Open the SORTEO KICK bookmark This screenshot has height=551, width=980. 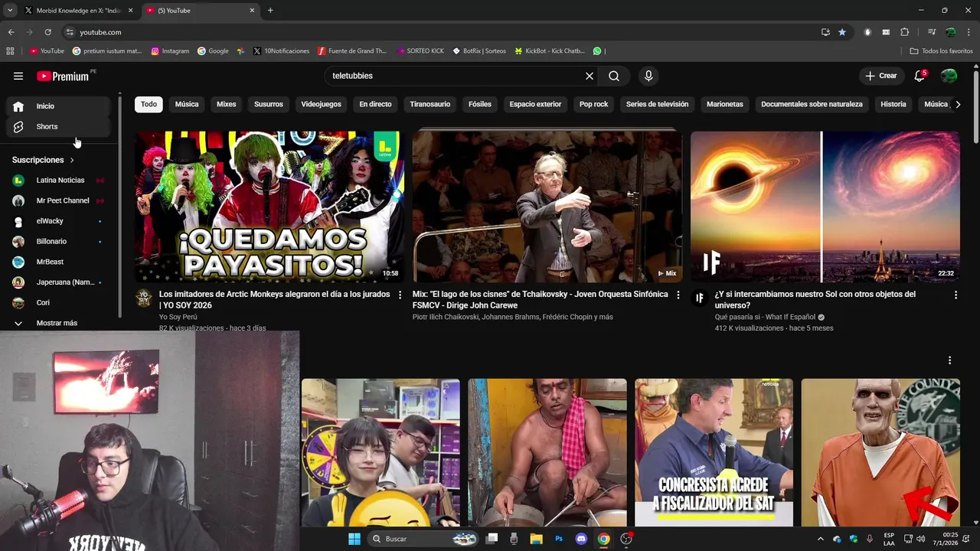[x=420, y=51]
